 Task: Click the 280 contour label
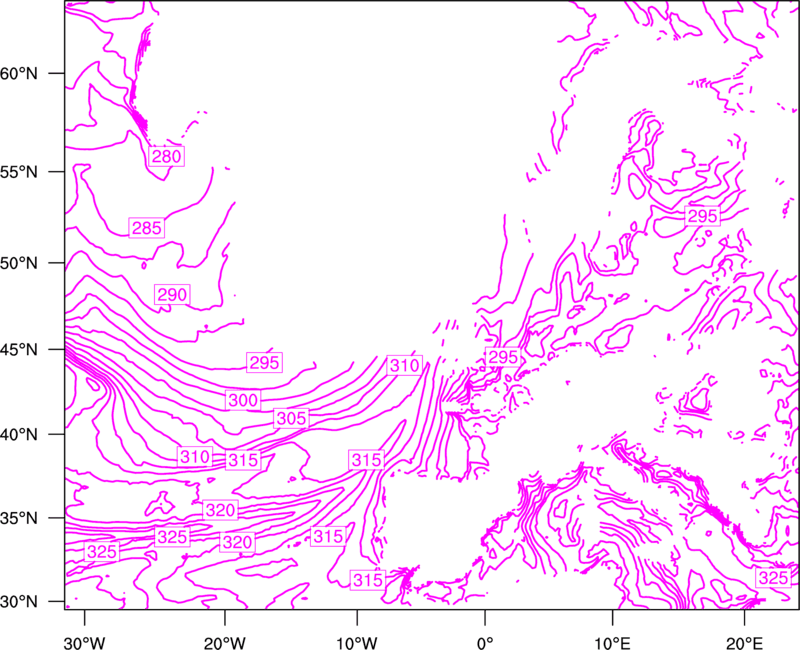pyautogui.click(x=166, y=156)
